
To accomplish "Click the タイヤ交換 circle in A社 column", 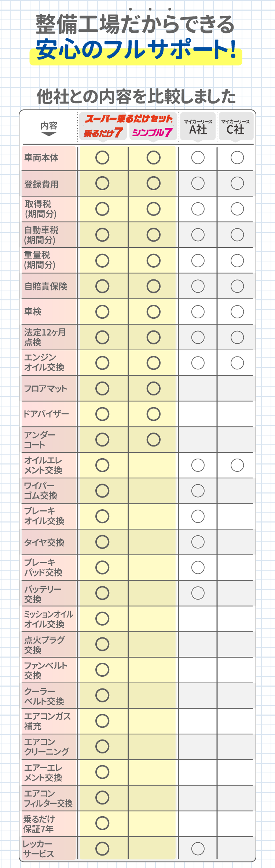I will [198, 542].
